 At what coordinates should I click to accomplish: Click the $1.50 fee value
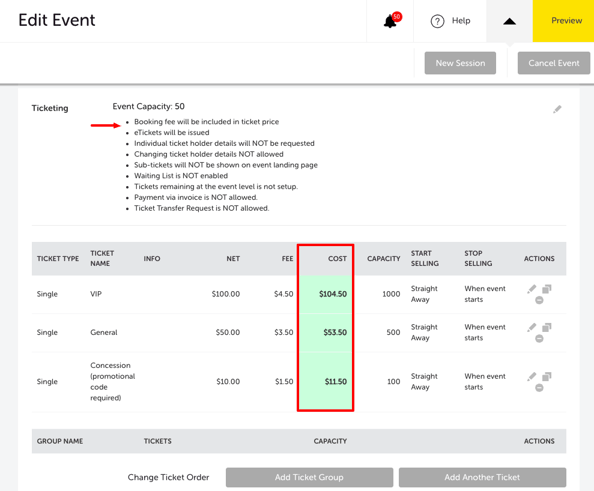284,382
